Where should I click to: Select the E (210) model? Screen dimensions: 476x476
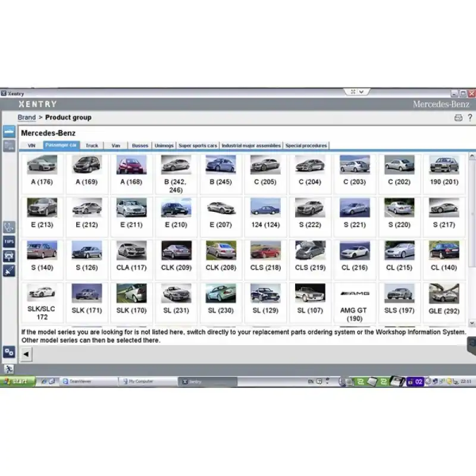[x=176, y=217]
